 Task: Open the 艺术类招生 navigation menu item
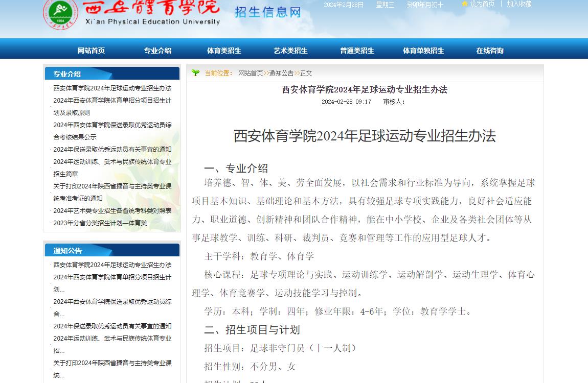tap(290, 51)
